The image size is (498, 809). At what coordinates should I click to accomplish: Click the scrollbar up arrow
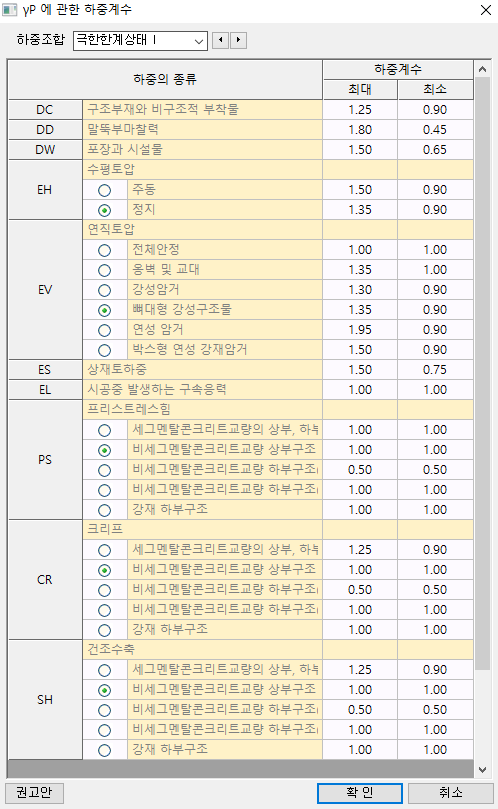(483, 69)
